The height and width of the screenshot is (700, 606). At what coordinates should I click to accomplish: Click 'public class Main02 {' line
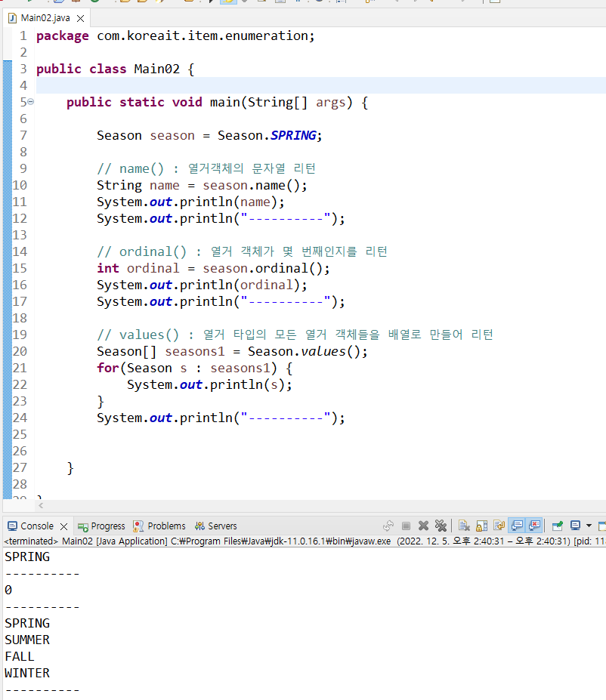coord(115,69)
